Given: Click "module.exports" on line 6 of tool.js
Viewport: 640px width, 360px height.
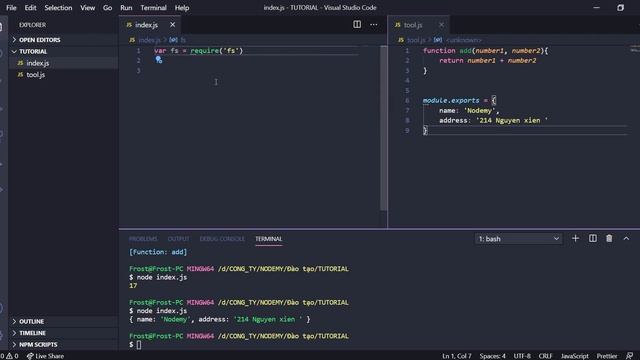Looking at the screenshot, I should pyautogui.click(x=451, y=100).
